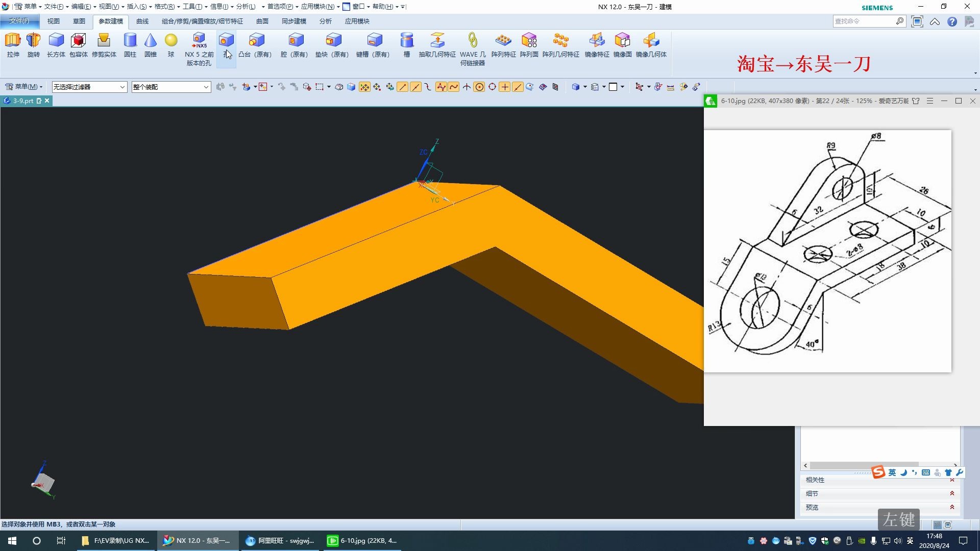The image size is (980, 551).
Task: Click the WAVE Geometry Linker icon
Action: point(473,41)
